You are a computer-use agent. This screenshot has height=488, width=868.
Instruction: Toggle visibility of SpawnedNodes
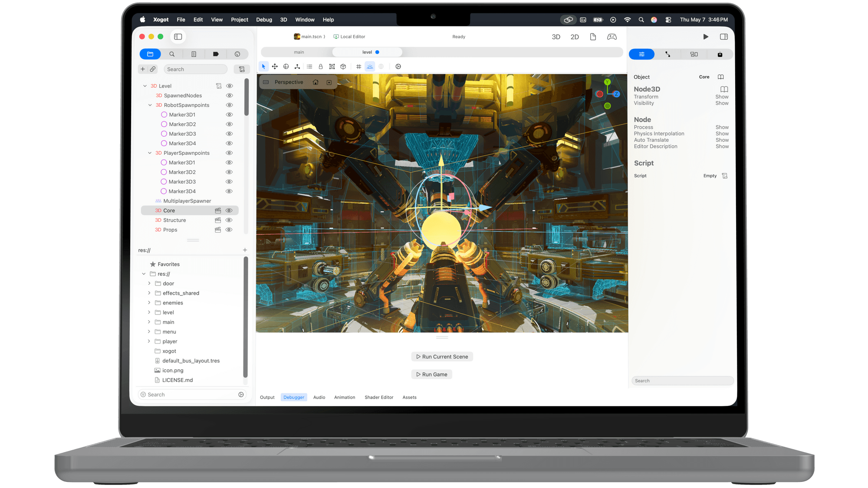(230, 95)
